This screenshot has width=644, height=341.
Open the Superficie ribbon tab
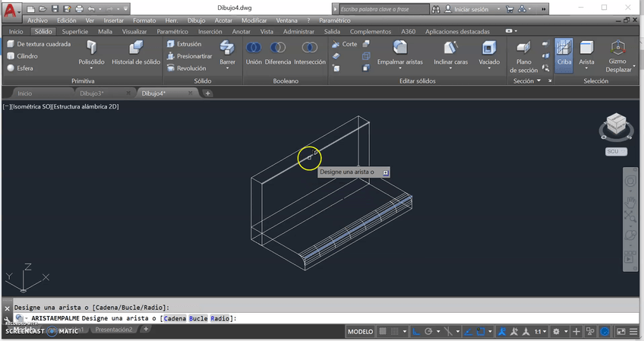coord(75,32)
